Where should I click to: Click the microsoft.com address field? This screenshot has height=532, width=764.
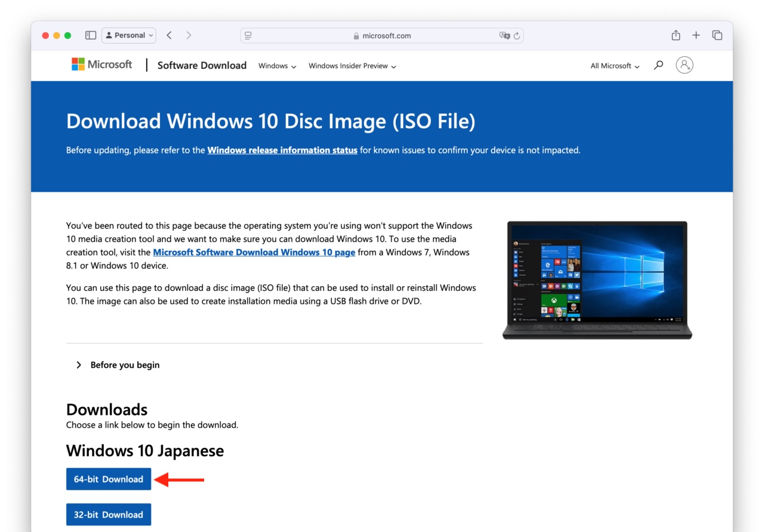point(382,36)
